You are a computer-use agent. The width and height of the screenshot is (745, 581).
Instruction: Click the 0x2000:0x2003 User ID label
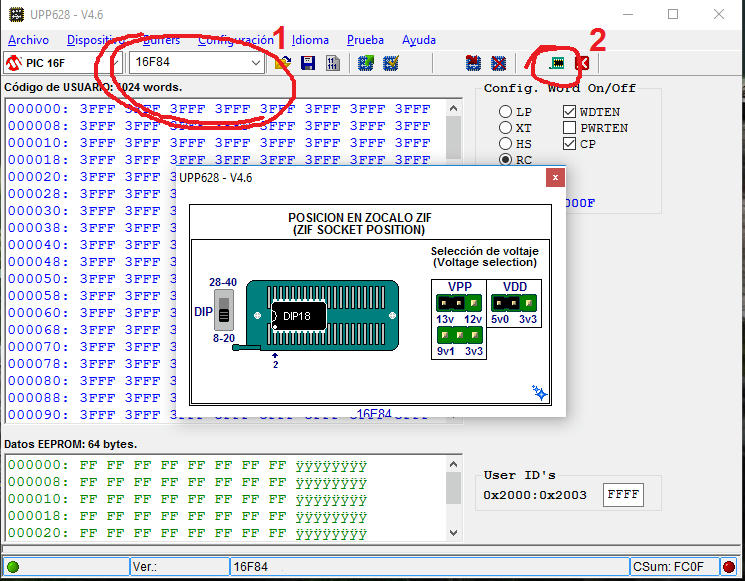[535, 495]
